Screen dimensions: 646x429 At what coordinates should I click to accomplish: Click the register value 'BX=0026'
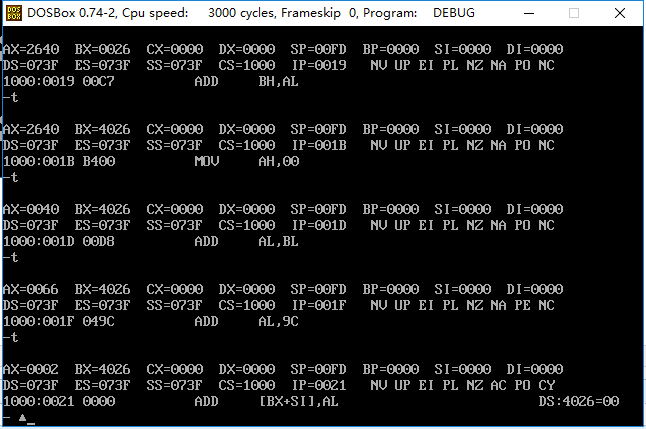103,49
